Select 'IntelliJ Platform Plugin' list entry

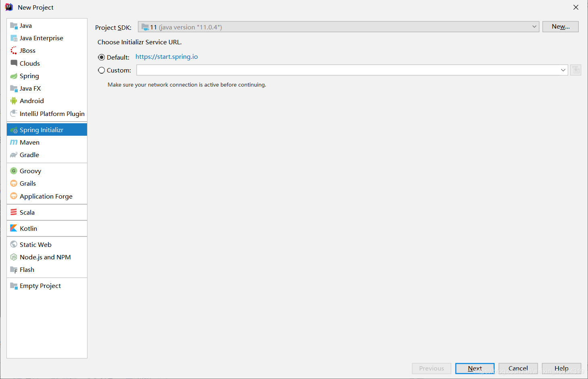tap(47, 114)
